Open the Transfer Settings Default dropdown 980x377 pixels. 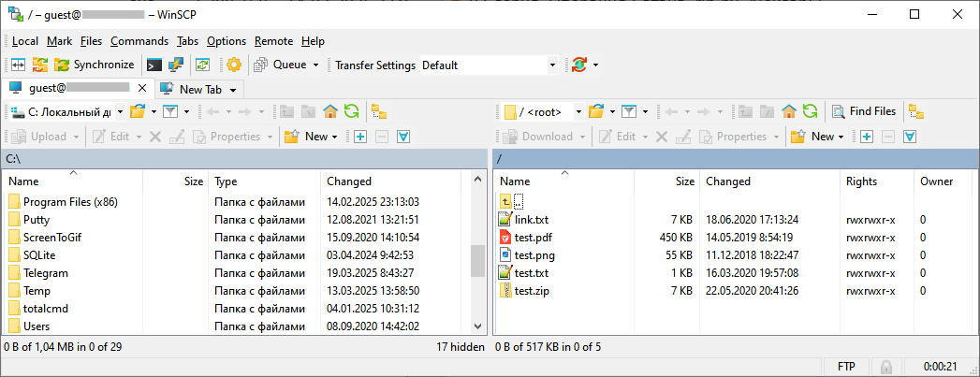coord(552,65)
